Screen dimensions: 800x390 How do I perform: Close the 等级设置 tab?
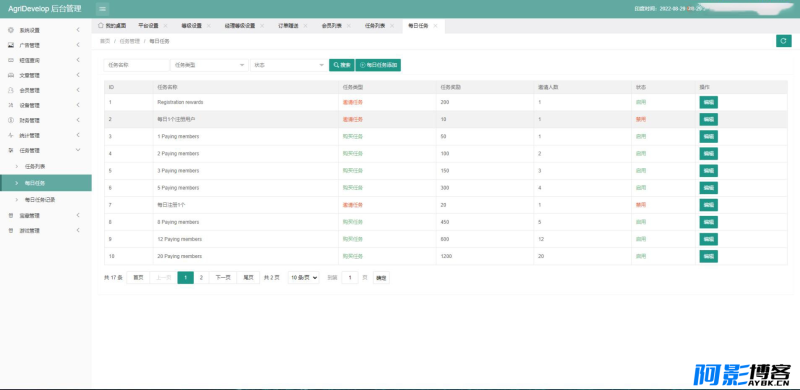tap(209, 26)
